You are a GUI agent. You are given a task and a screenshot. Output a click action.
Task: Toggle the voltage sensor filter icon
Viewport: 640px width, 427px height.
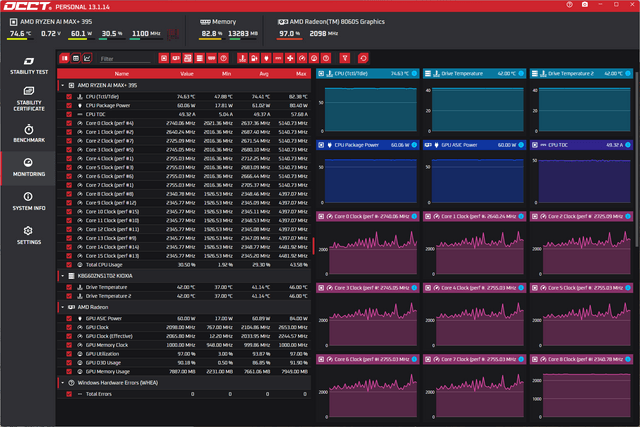coord(254,58)
